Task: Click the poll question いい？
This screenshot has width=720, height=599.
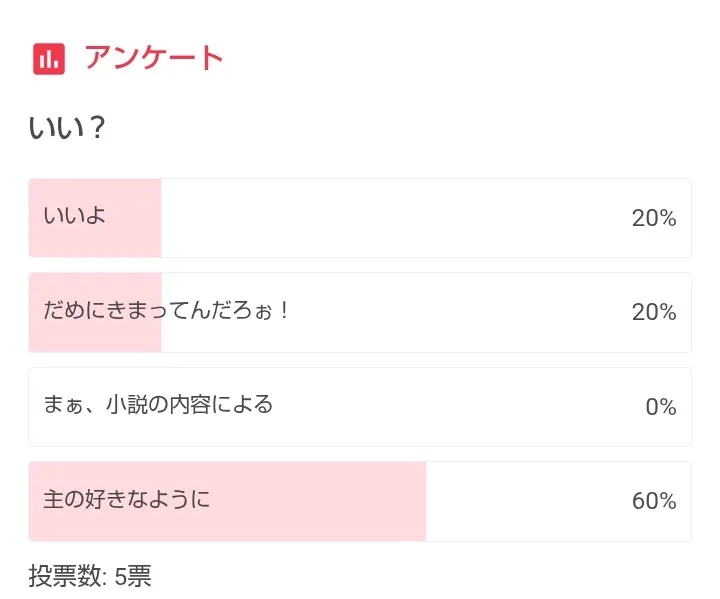Action: click(x=67, y=128)
